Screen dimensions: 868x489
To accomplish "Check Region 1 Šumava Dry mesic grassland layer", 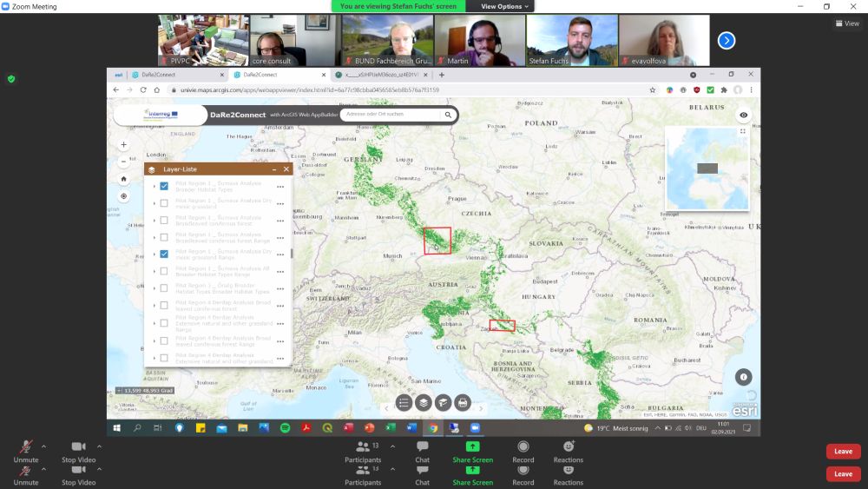I will click(x=164, y=203).
